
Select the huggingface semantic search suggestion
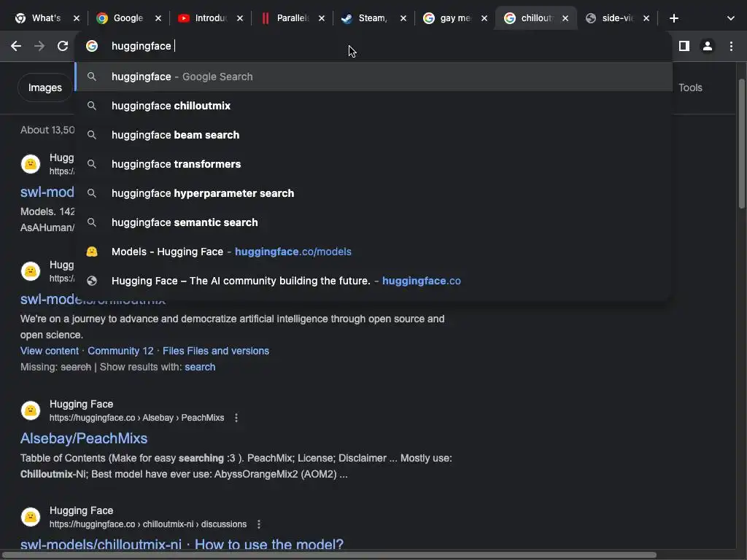[x=373, y=222]
